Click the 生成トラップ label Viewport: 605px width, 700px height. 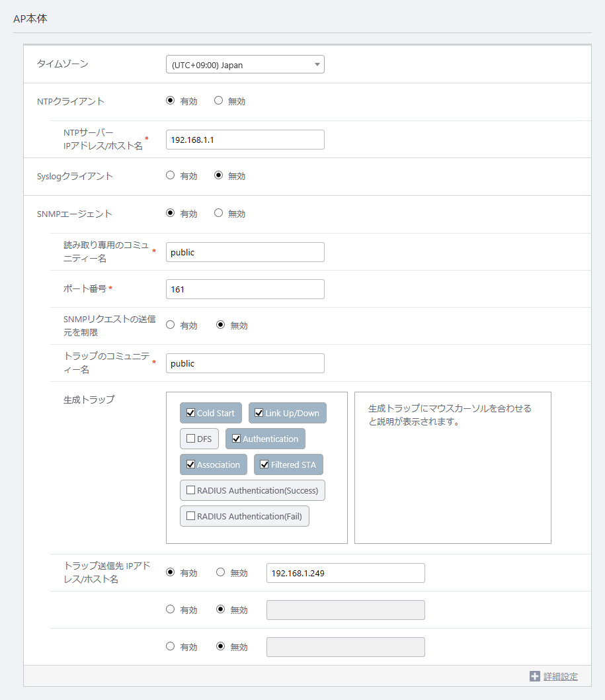[89, 400]
